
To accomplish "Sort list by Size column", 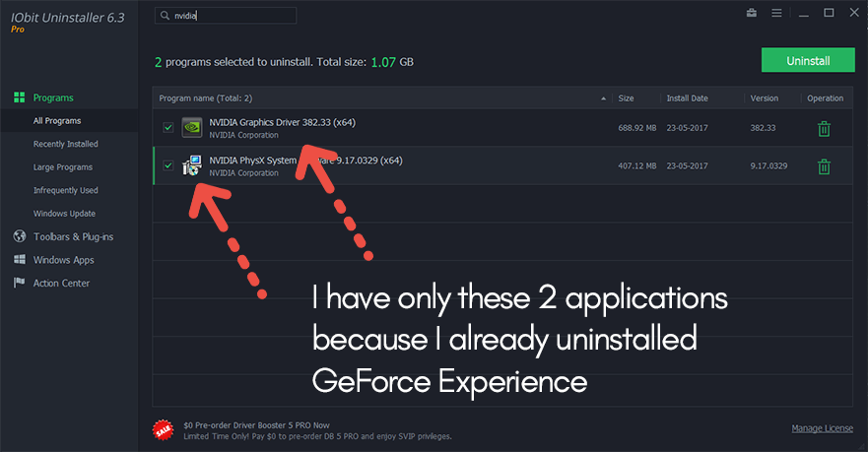I will click(x=626, y=97).
